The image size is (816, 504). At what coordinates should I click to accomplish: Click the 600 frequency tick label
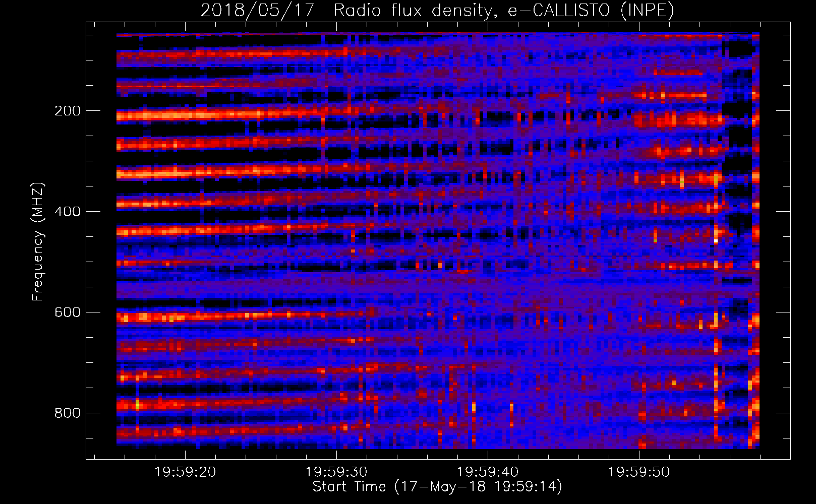(68, 312)
